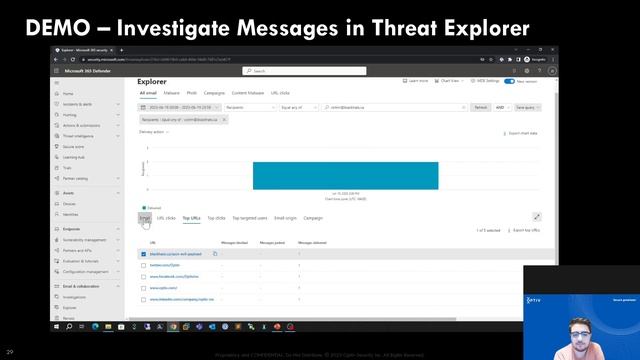Open the Recipients filter dropdown
Screen dimensions: 640x360
point(250,107)
